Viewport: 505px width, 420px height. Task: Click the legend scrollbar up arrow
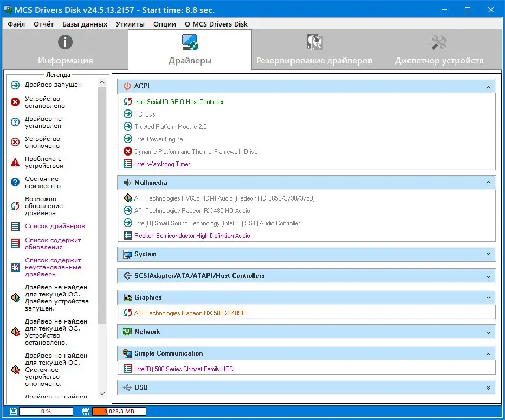pos(102,82)
